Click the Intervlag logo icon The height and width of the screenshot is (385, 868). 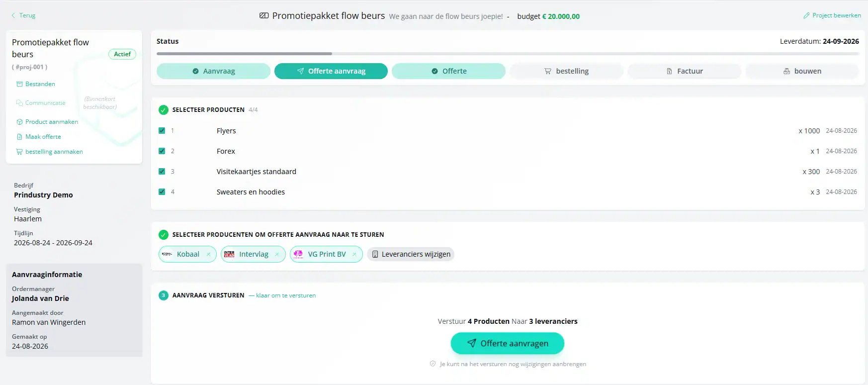229,254
